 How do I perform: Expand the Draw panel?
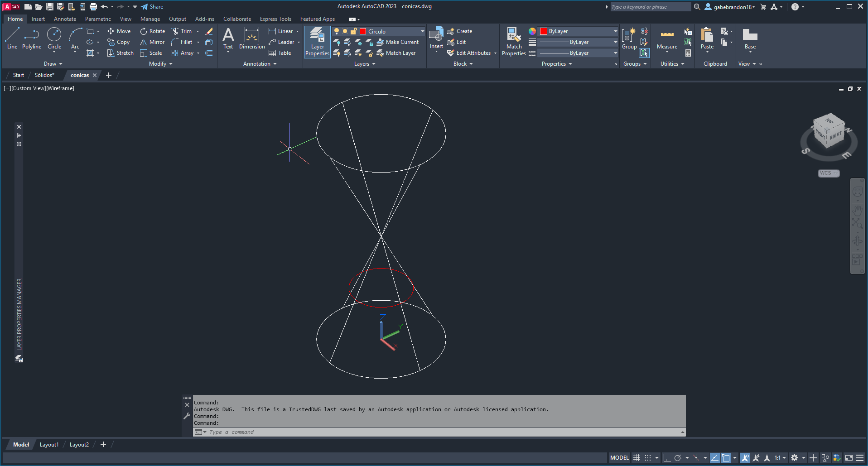53,64
